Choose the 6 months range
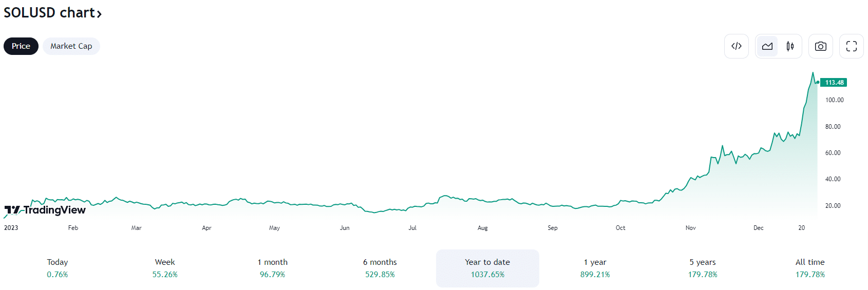The width and height of the screenshot is (868, 290). pos(380,268)
